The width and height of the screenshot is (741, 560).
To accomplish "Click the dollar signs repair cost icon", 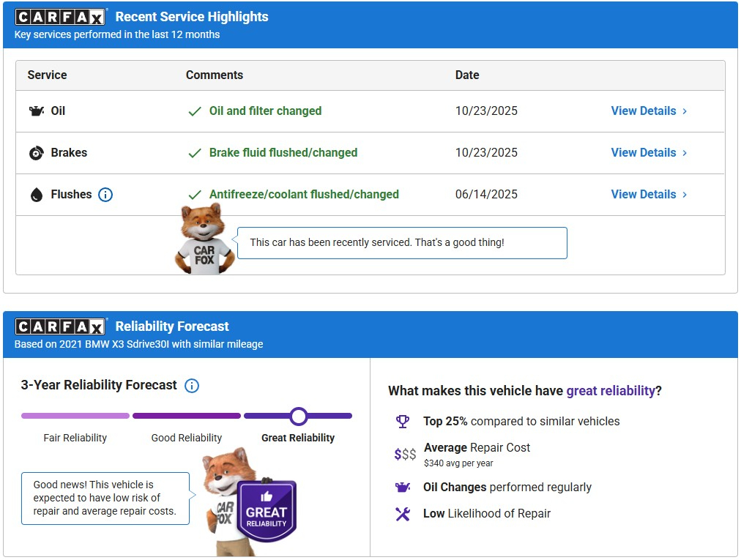I will click(x=405, y=455).
